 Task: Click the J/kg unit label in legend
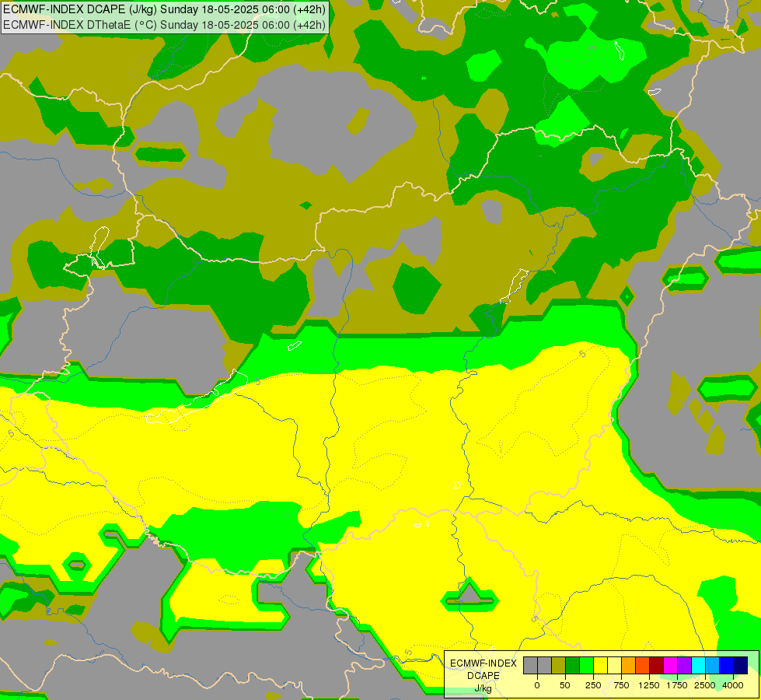[483, 689]
